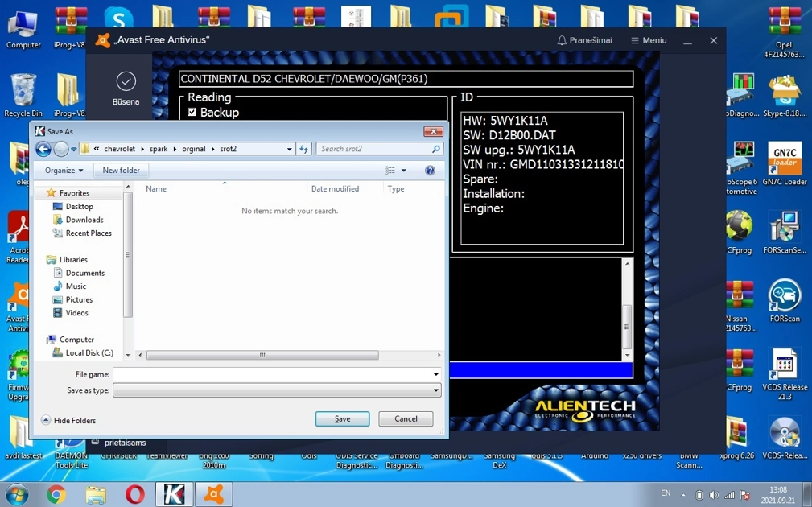
Task: Click 'orginal' in the address breadcrumb
Action: pyautogui.click(x=194, y=149)
